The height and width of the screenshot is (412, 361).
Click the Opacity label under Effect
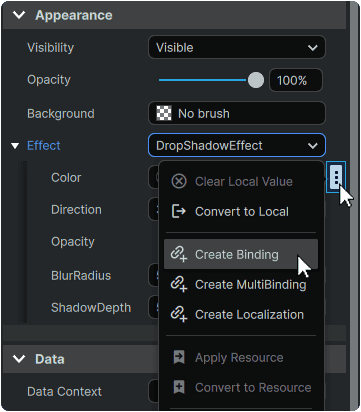(x=73, y=242)
